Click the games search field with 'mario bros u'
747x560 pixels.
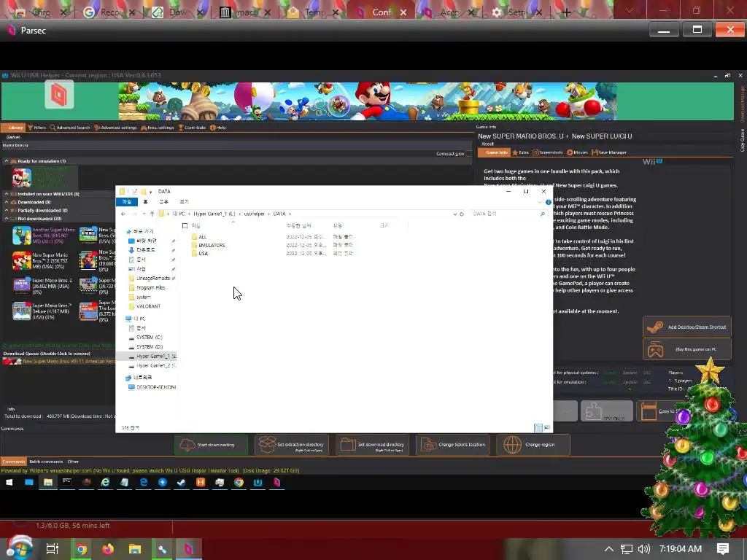tap(236, 145)
